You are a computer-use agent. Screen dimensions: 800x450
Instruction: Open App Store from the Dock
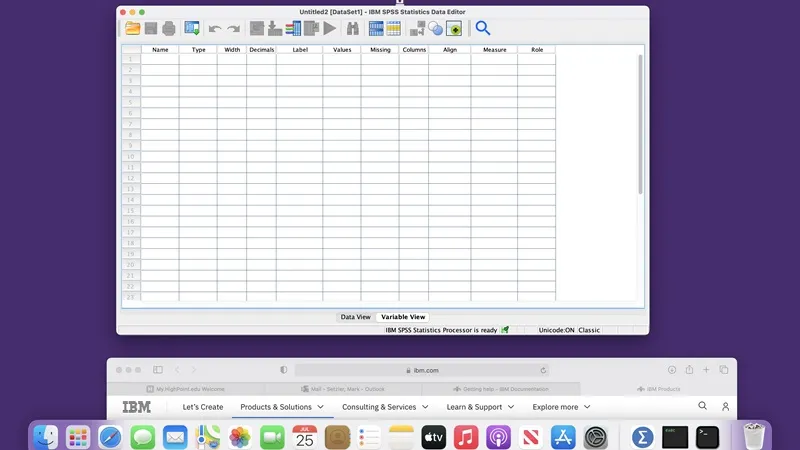coord(563,437)
